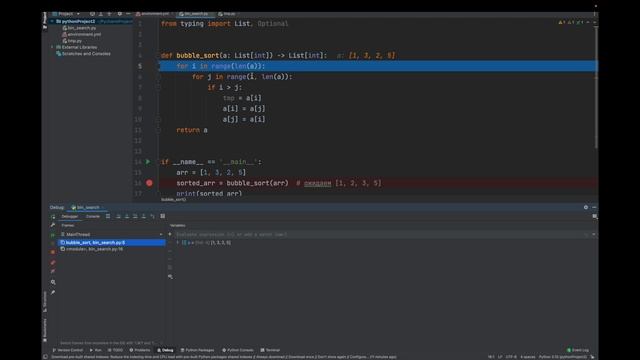
Task: Open the Console tab in Debug
Action: pyautogui.click(x=93, y=216)
